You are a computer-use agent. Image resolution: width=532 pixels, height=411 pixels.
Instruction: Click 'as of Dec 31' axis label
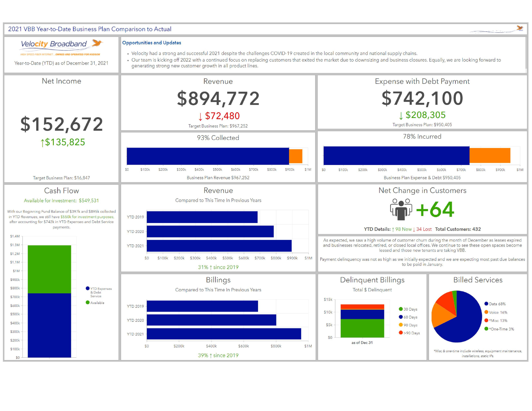362,343
